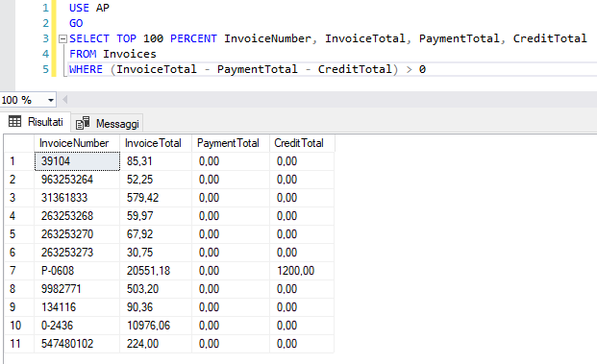The width and height of the screenshot is (597, 364).
Task: Click the WHERE keyword on line 5
Action: 86,69
